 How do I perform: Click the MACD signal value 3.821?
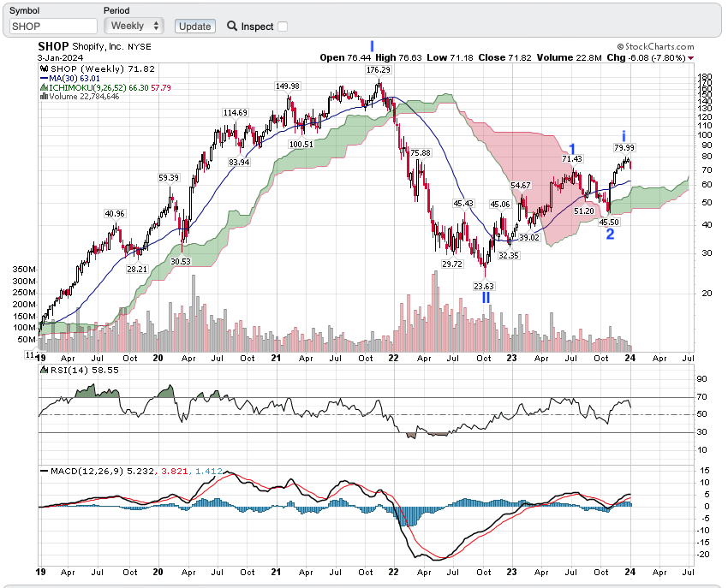174,471
